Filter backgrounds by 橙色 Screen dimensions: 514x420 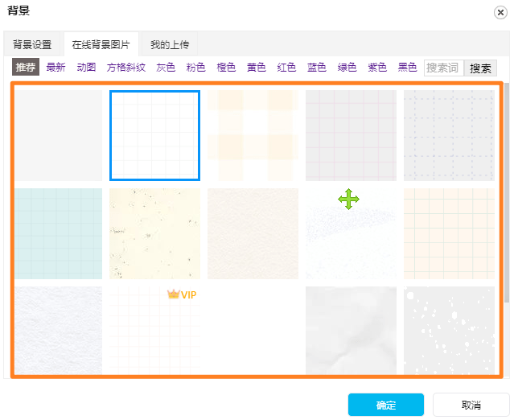tap(226, 68)
